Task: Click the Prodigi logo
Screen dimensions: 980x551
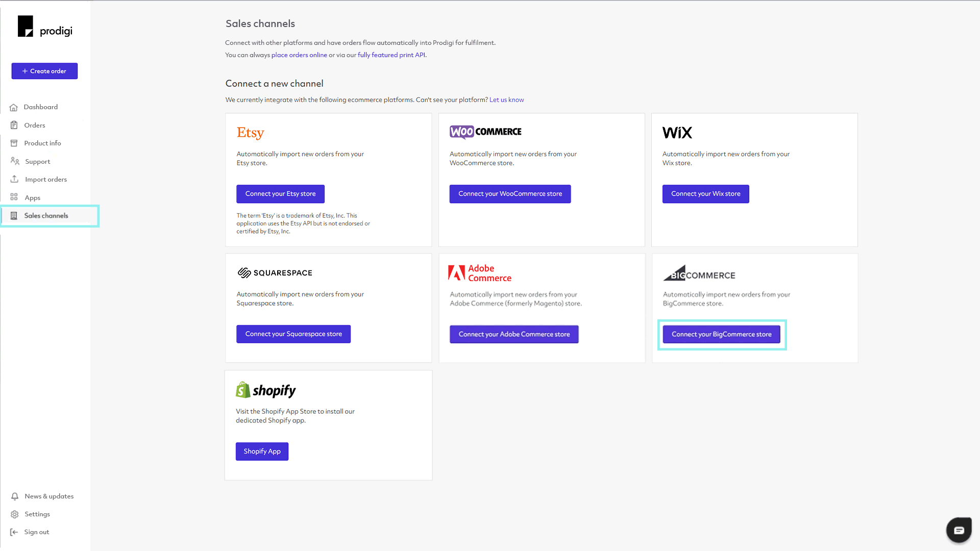Action: tap(44, 26)
